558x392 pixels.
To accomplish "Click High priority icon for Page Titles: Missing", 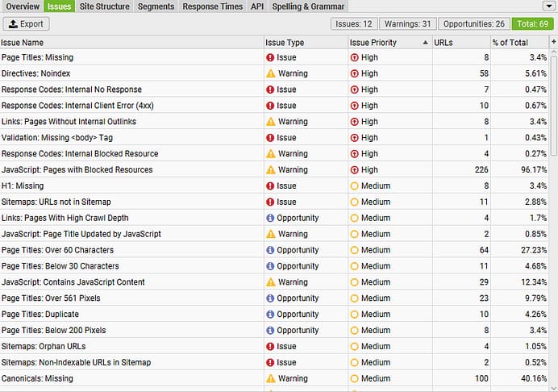I will (x=354, y=57).
